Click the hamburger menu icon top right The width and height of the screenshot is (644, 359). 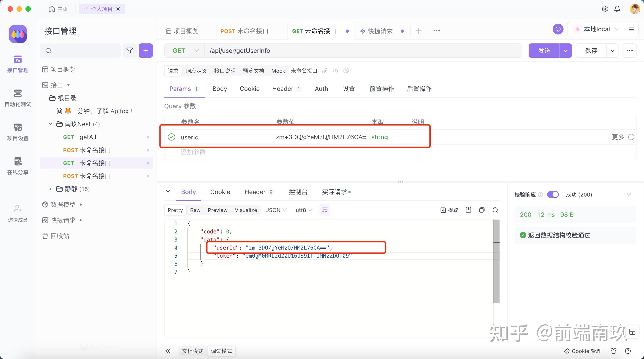631,29
